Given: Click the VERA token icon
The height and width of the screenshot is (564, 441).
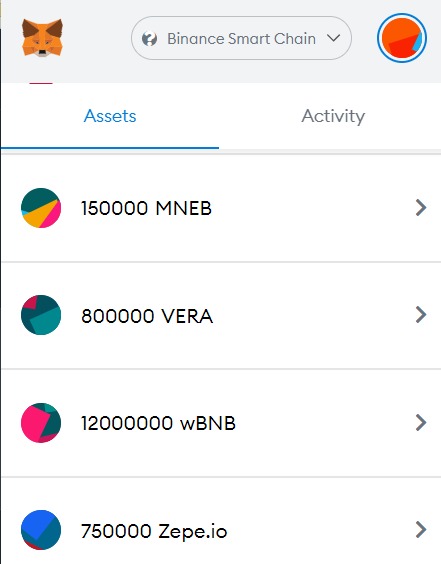Looking at the screenshot, I should (x=41, y=315).
